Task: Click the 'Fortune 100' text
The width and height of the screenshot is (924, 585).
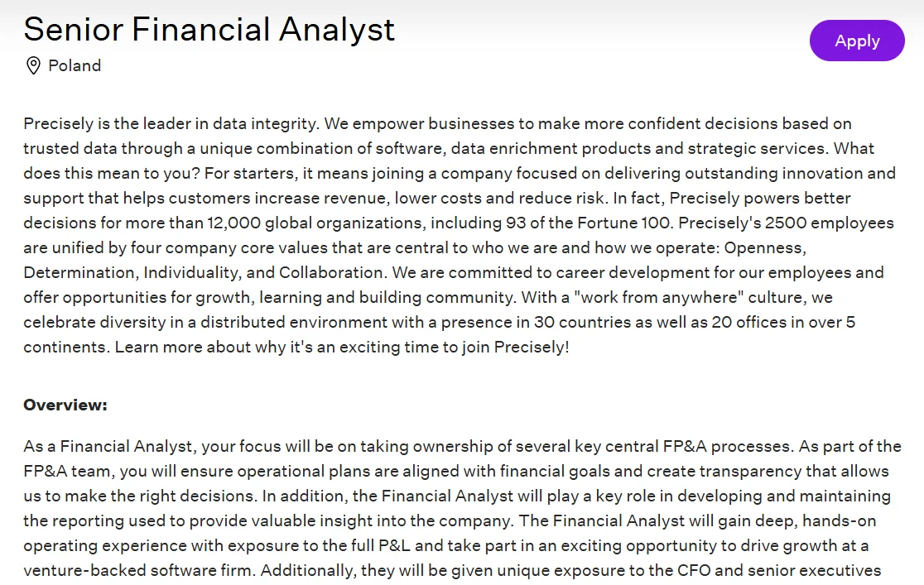Action: (x=623, y=223)
